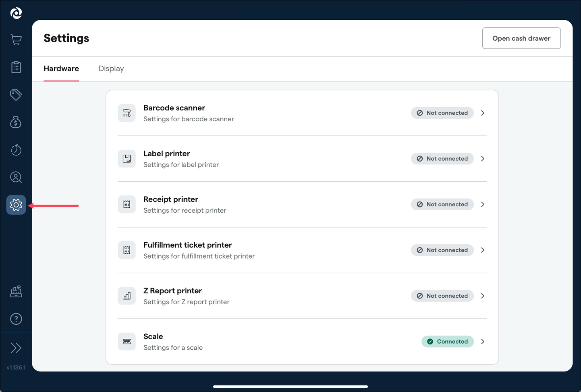581x392 pixels.
Task: Click the Z Report printer chart icon
Action: coord(127,296)
